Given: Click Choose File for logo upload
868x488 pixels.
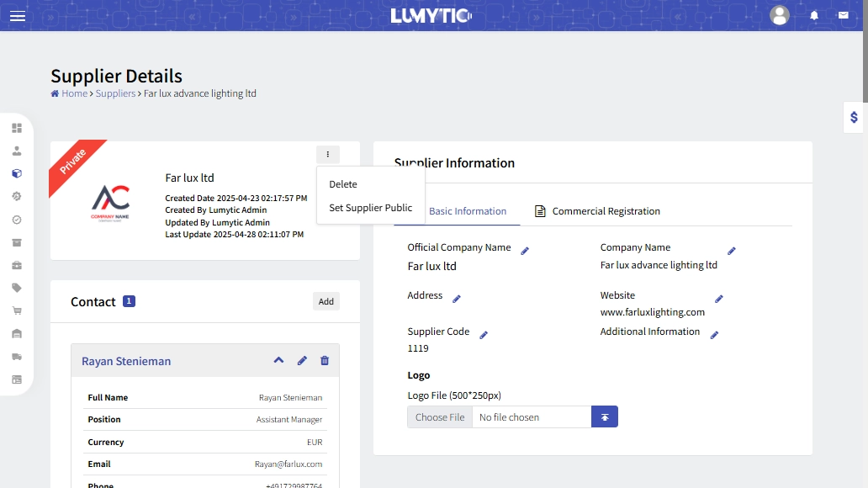Looking at the screenshot, I should pyautogui.click(x=440, y=417).
